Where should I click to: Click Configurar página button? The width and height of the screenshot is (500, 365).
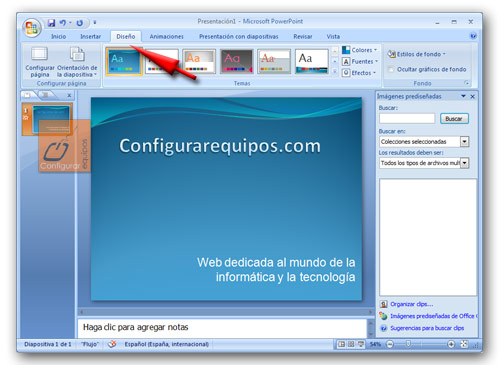[40, 62]
